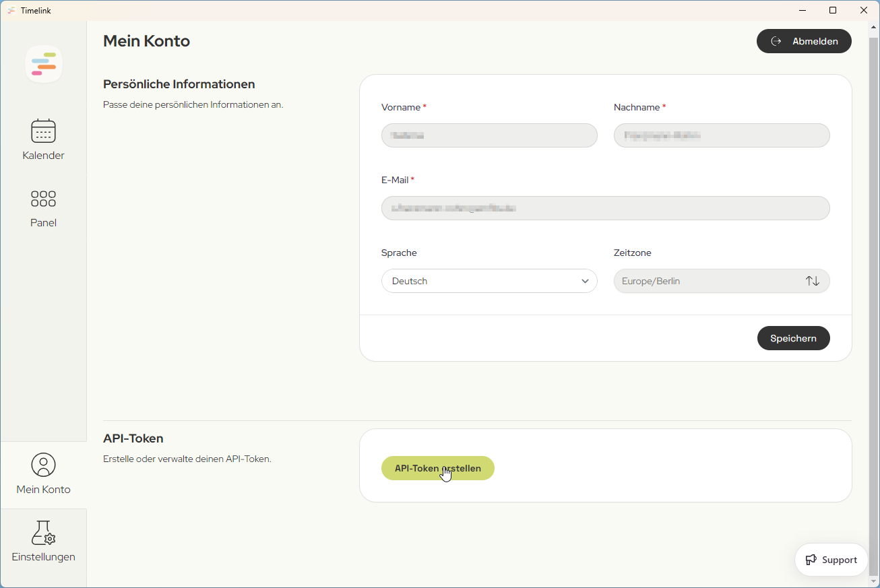
Task: Go to Einstellungen label in sidebar
Action: 43,557
